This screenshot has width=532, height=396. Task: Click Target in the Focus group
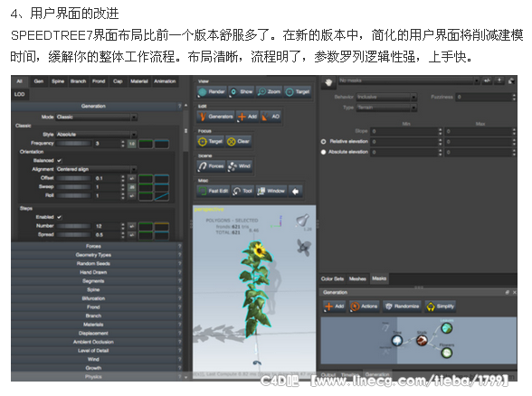(x=210, y=141)
